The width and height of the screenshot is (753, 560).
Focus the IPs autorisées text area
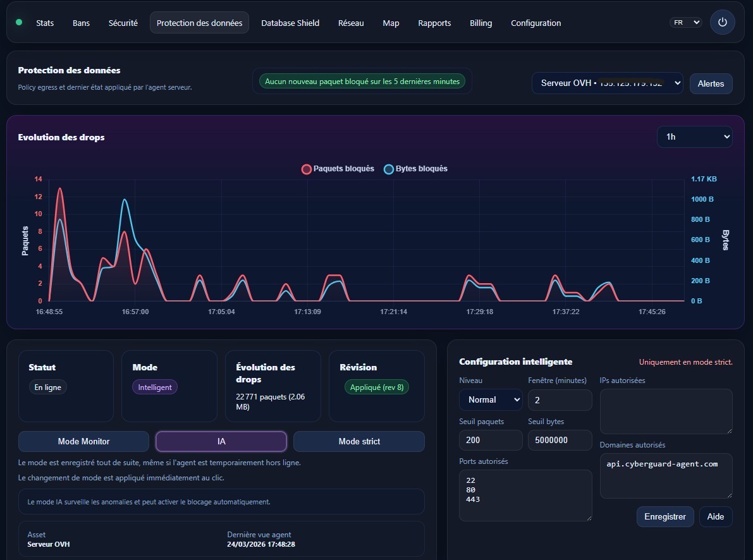[666, 411]
